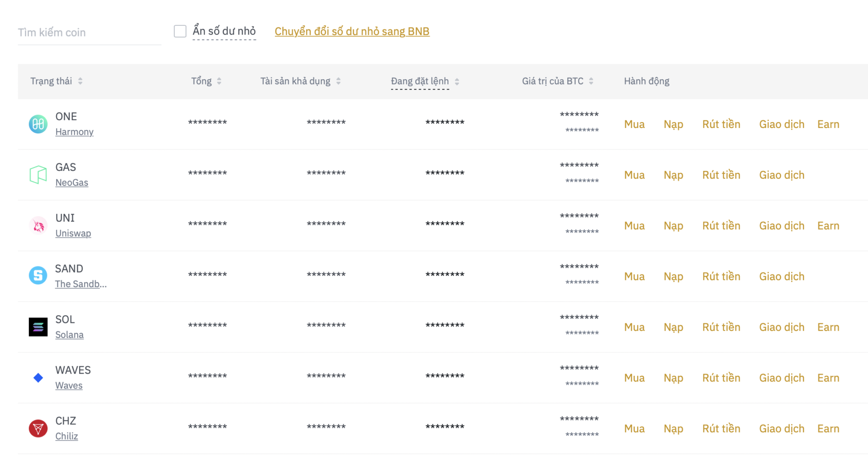This screenshot has width=868, height=455.
Task: Click Nạp in the GAS row
Action: tap(673, 175)
